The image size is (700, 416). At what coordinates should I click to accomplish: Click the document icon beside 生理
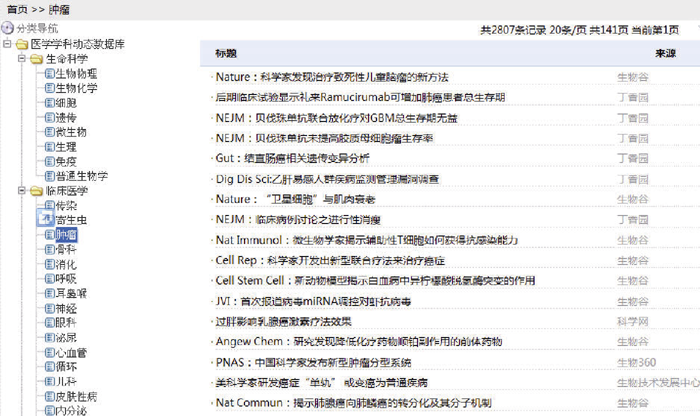50,146
